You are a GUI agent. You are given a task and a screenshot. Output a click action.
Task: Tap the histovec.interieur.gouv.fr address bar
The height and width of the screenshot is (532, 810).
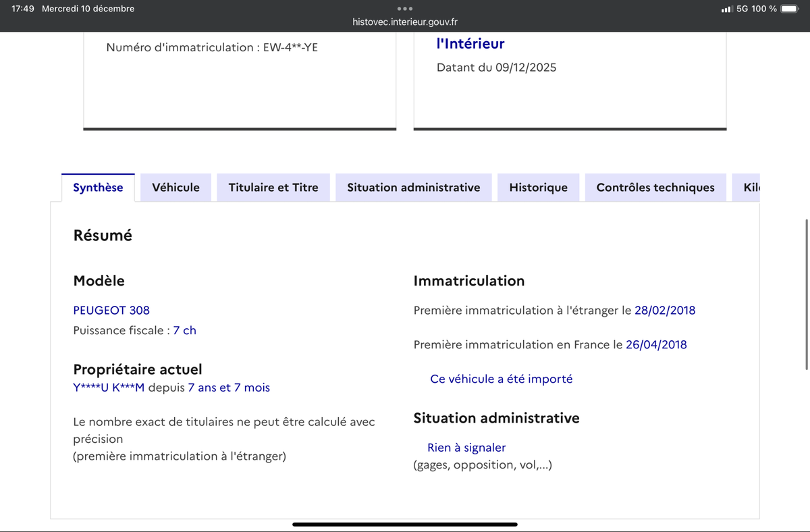(405, 22)
